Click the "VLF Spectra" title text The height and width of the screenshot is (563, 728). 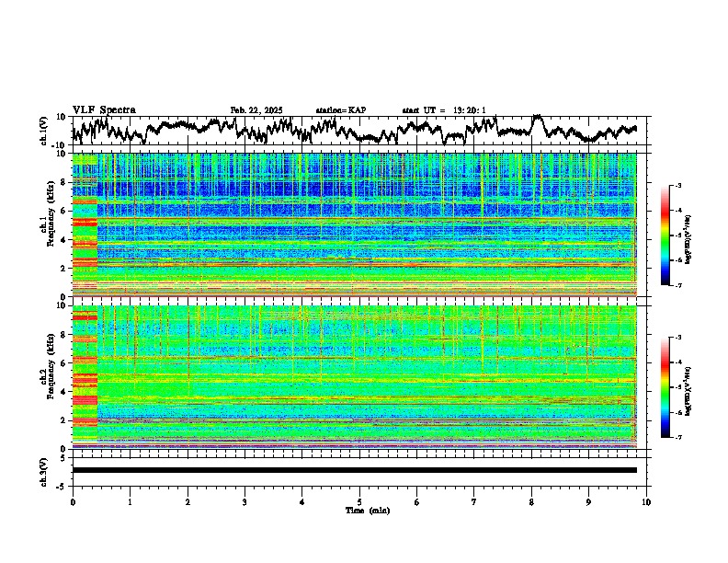104,110
